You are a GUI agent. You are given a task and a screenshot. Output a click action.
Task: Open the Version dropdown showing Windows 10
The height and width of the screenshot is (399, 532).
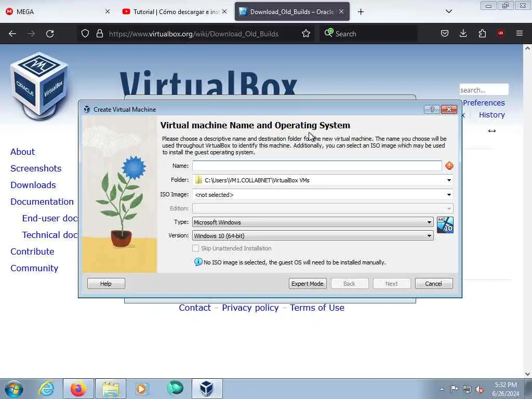(312, 235)
